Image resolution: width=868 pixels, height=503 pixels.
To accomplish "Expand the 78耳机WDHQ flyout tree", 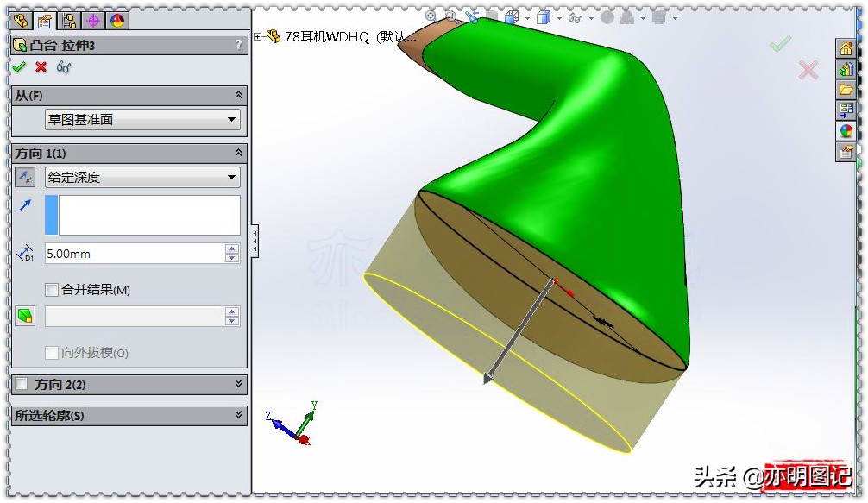I will (x=255, y=37).
